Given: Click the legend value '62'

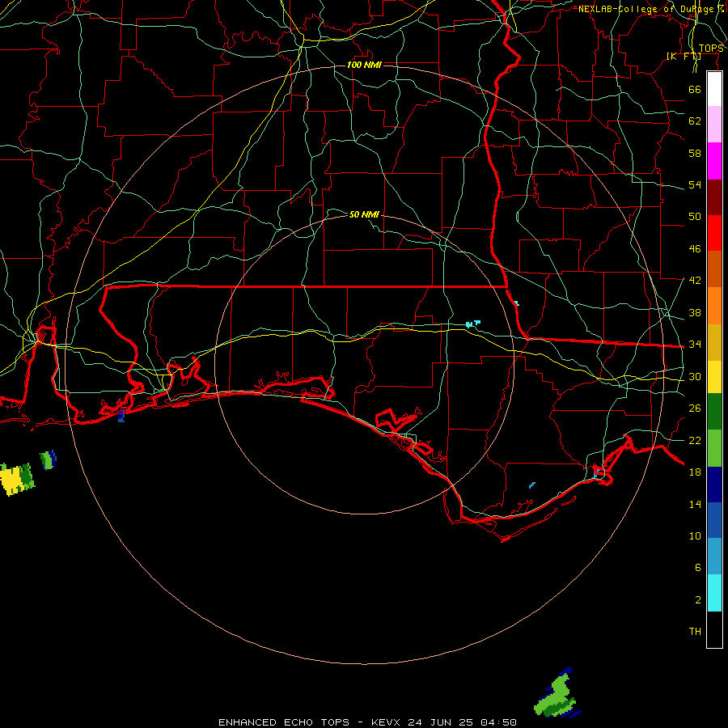Looking at the screenshot, I should (695, 121).
